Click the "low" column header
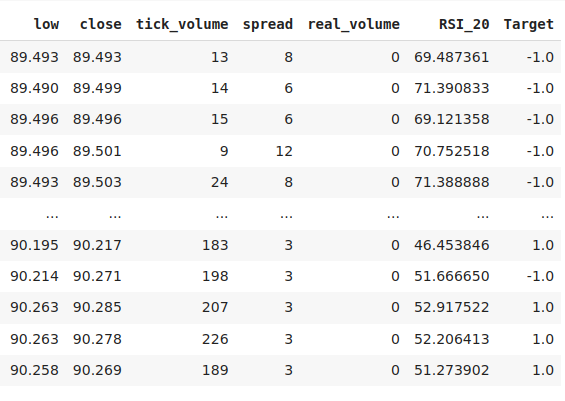This screenshot has width=565, height=401. pyautogui.click(x=46, y=24)
